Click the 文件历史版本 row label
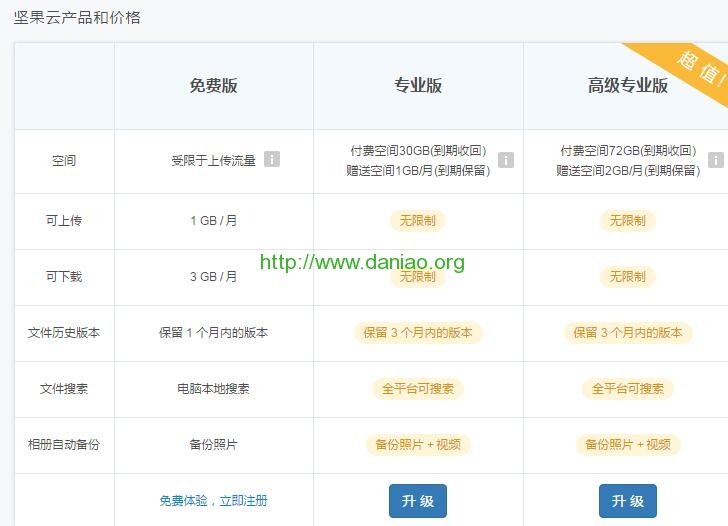 64,333
